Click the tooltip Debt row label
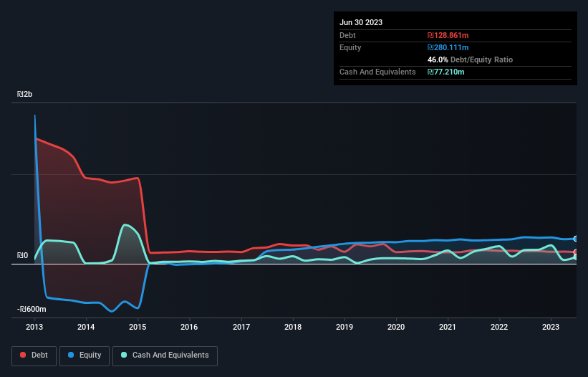 coord(347,35)
